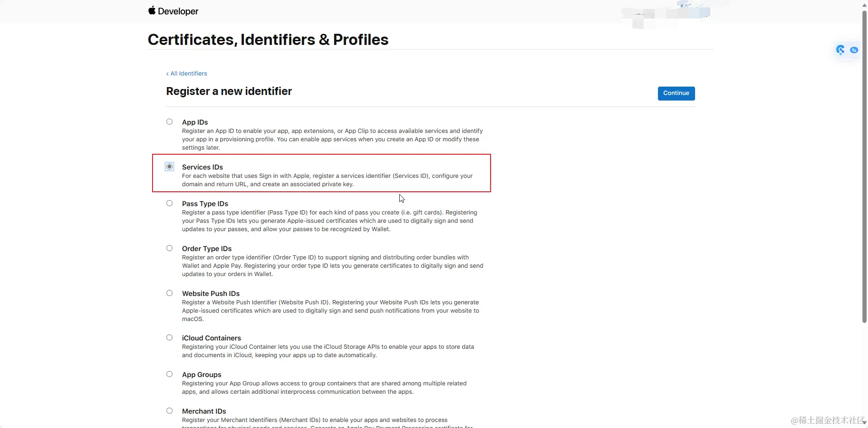Click the Services IDs label text

point(203,167)
